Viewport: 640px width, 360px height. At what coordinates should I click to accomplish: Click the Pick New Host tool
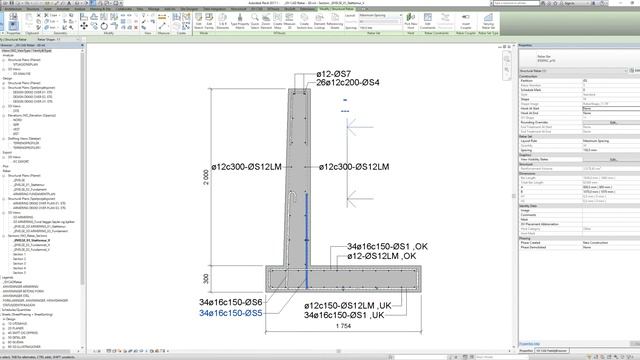(x=411, y=21)
